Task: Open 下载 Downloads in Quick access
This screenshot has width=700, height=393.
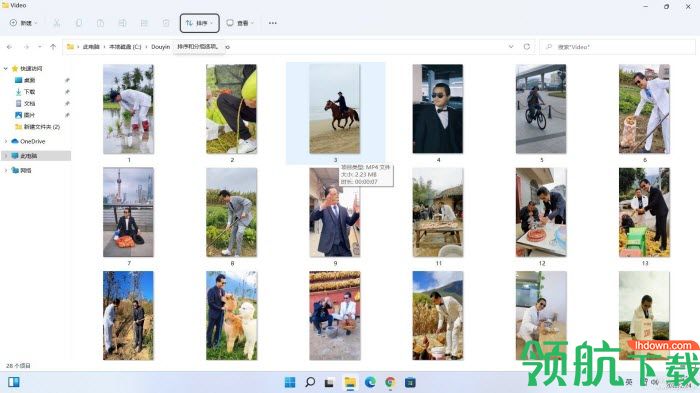Action: [x=29, y=92]
